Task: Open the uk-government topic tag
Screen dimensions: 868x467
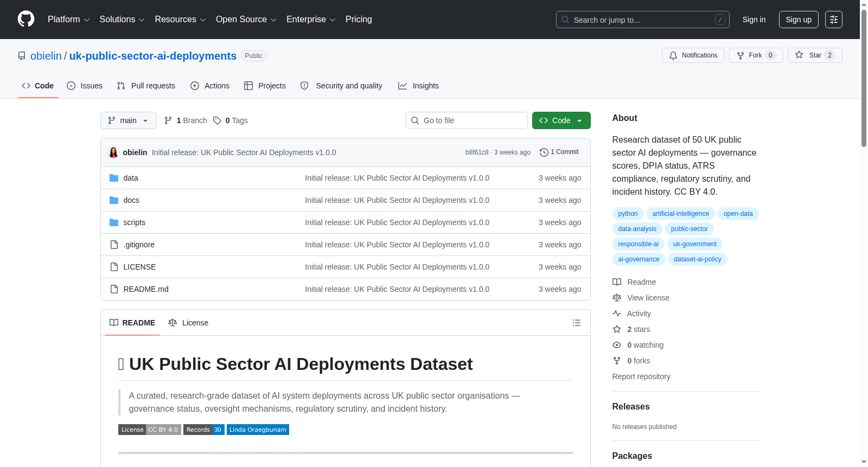Action: point(695,244)
